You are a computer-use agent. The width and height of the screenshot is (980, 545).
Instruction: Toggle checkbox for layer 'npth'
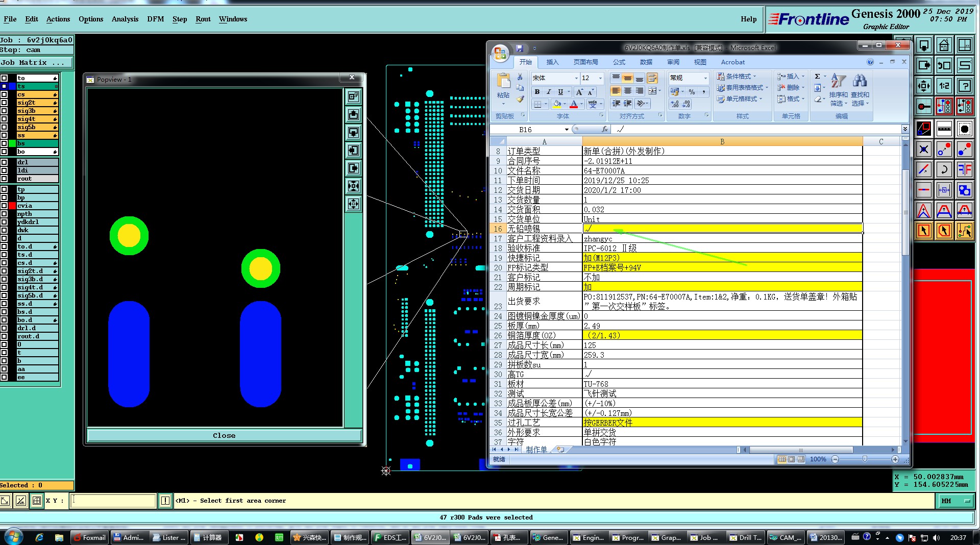4,214
